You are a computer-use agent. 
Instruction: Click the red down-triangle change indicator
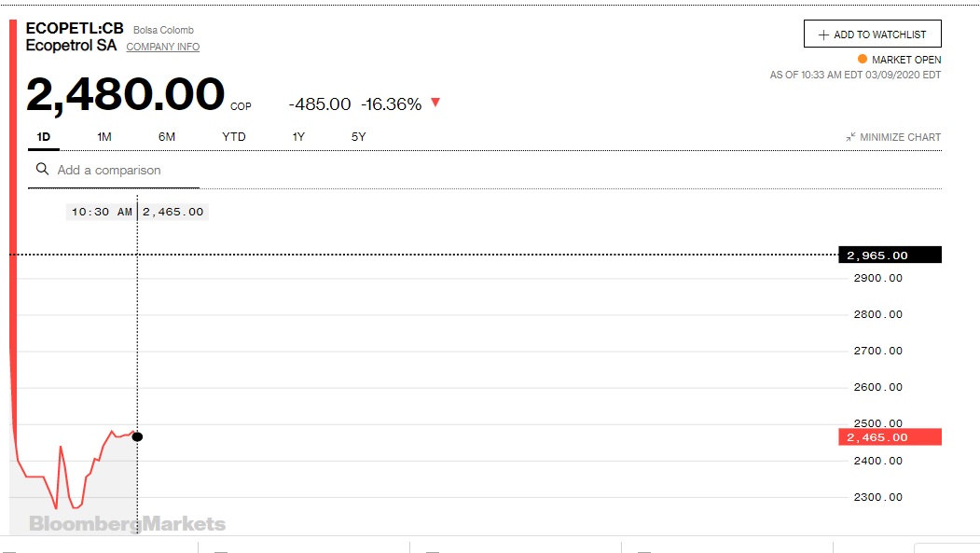[435, 103]
